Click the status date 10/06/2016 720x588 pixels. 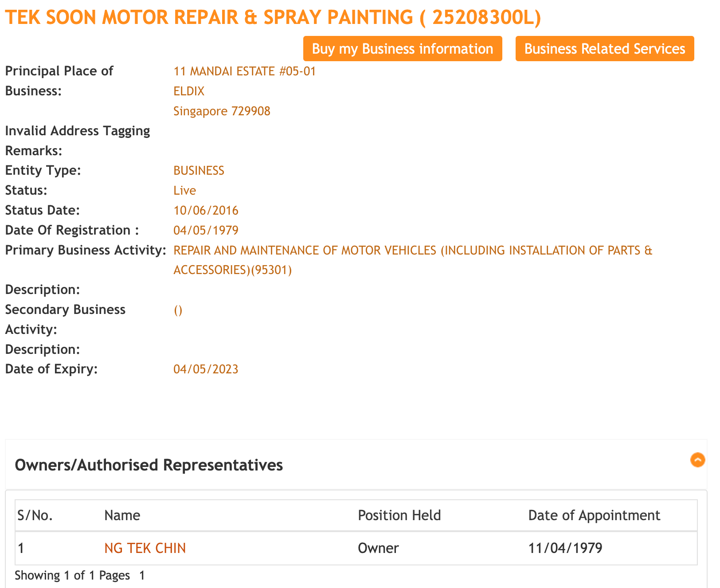click(x=206, y=210)
